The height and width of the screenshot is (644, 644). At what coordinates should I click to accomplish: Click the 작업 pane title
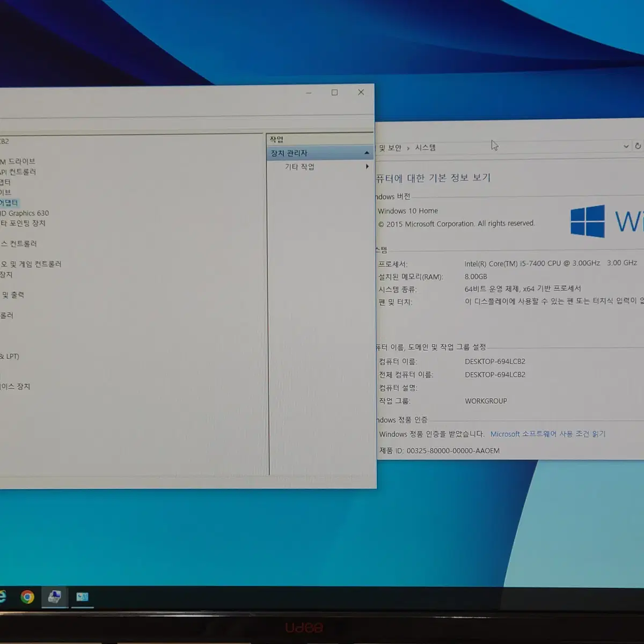pos(277,140)
